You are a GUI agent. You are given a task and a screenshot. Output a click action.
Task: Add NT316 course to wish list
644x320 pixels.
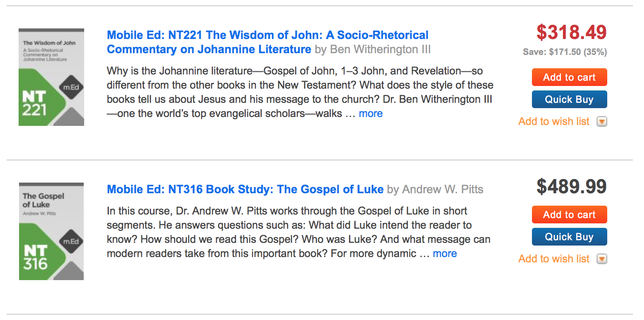[554, 259]
